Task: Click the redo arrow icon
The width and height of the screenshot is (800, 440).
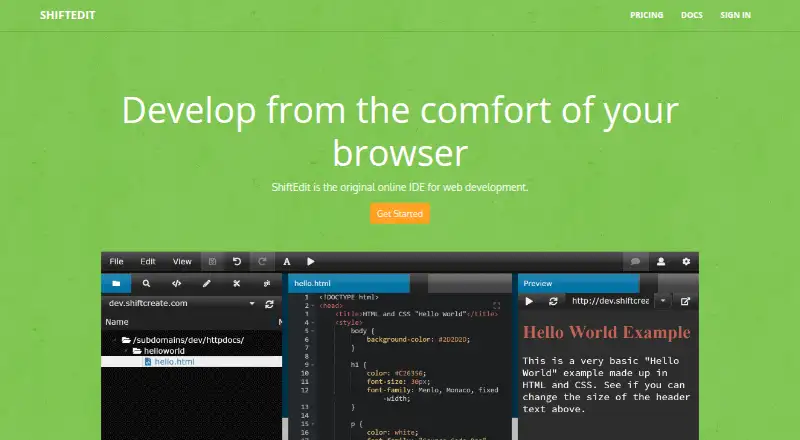Action: tap(262, 261)
